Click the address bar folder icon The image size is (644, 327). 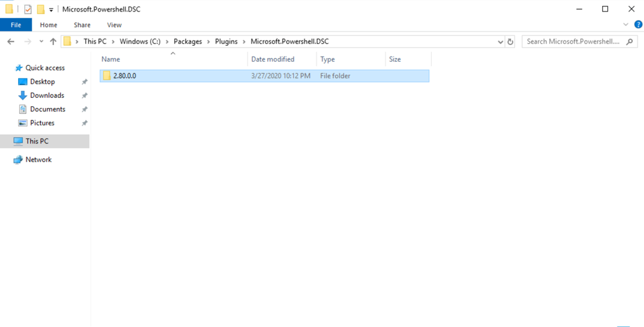click(67, 41)
